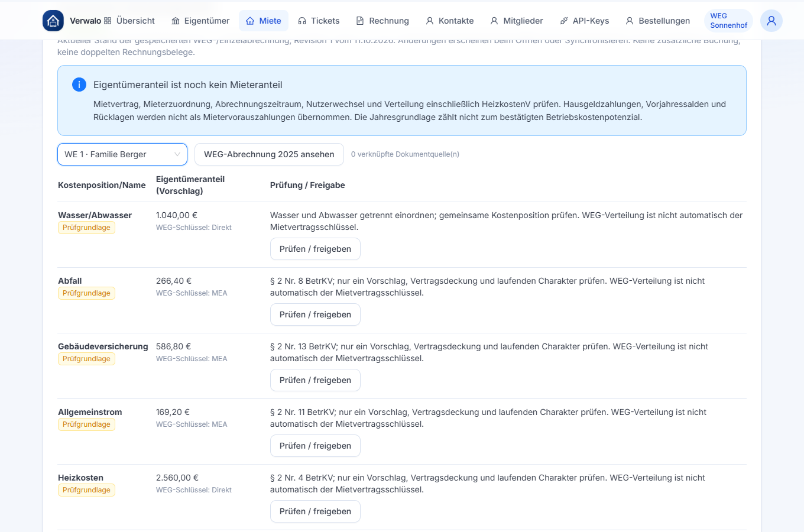Click Prüfen / freigeben for Heizkosten
The height and width of the screenshot is (532, 804).
point(315,511)
